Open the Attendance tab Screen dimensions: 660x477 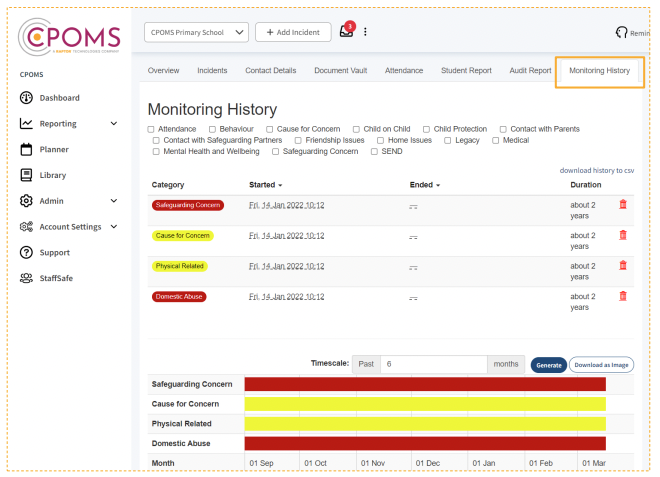[x=404, y=70]
